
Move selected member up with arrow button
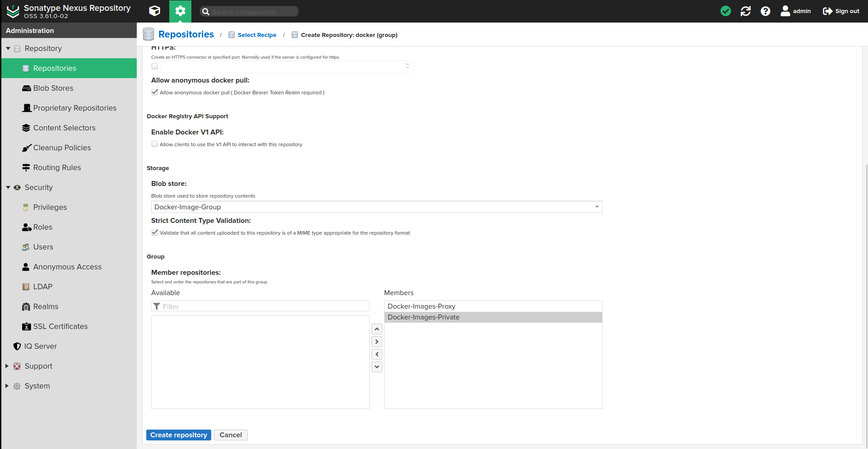tap(377, 329)
